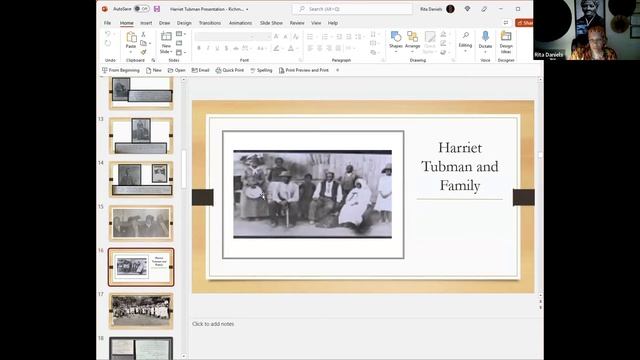640x360 pixels.
Task: Toggle Underline formatting
Action: 217,48
